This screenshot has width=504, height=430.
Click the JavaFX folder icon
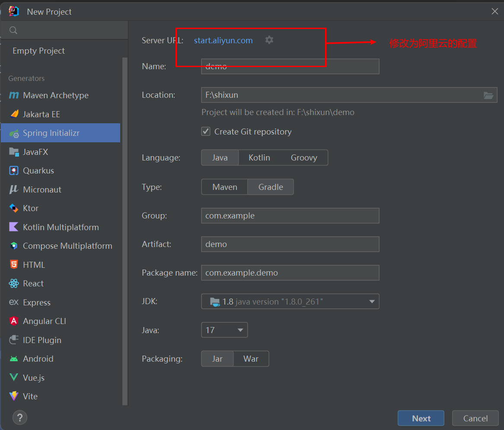[x=14, y=152]
